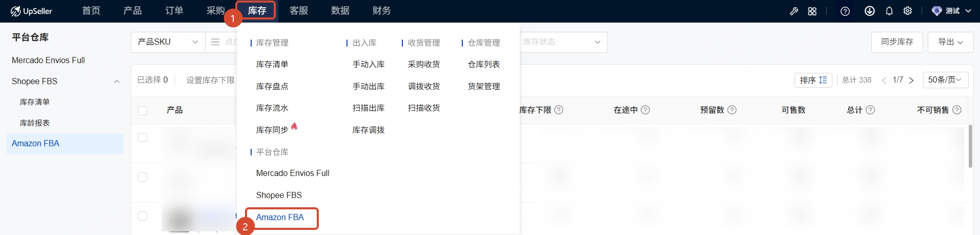Open the 导出 export dropdown
980x235 pixels.
click(x=950, y=42)
